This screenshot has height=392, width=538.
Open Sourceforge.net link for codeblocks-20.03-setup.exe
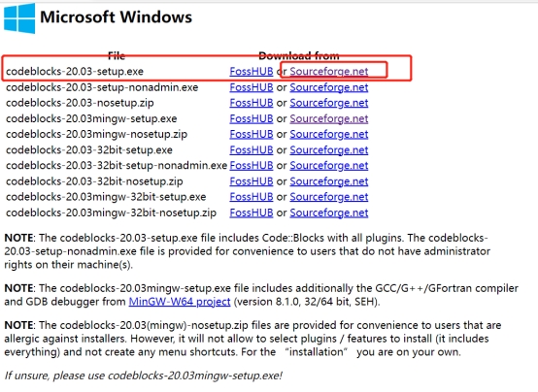(328, 72)
